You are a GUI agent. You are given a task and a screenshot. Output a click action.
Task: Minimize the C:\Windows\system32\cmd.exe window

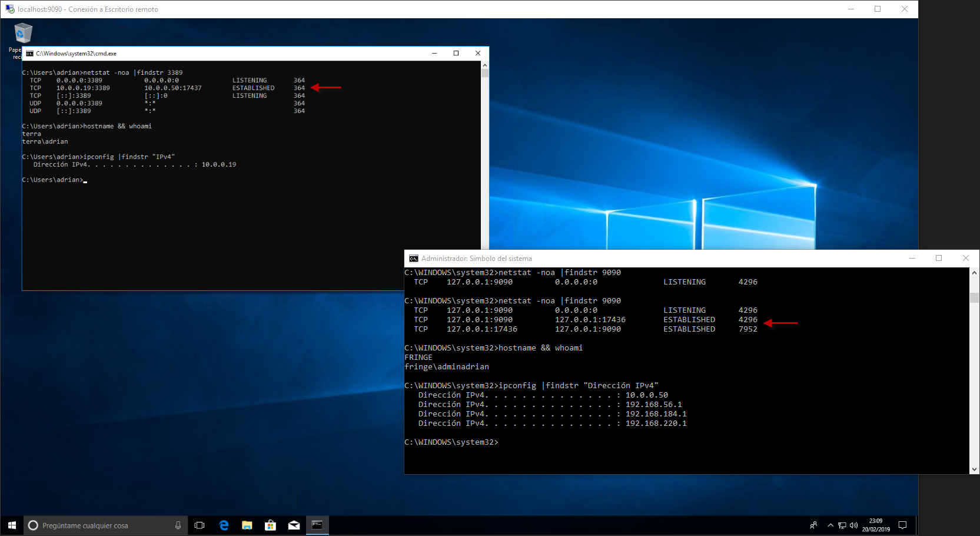click(x=434, y=53)
